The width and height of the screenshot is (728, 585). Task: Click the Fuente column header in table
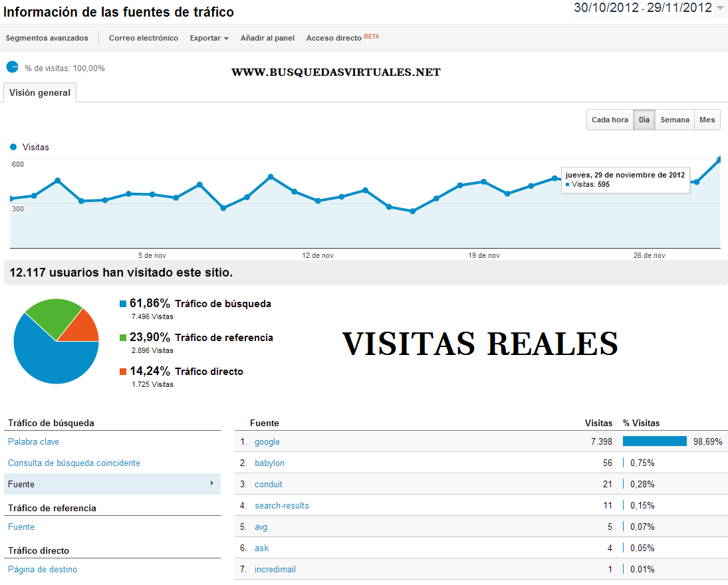[x=264, y=423]
